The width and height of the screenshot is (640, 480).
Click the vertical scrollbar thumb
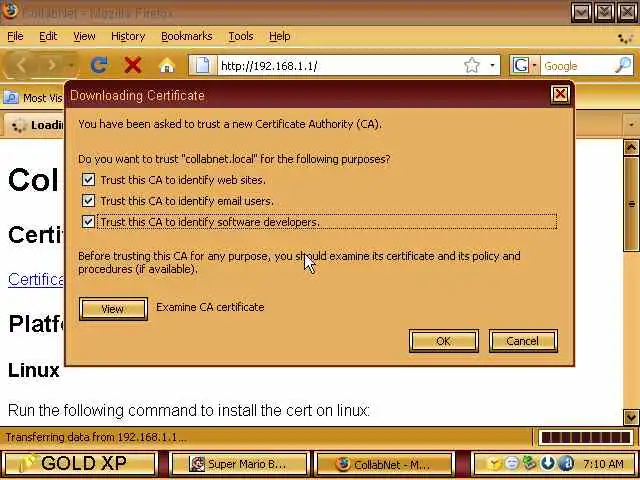point(631,204)
